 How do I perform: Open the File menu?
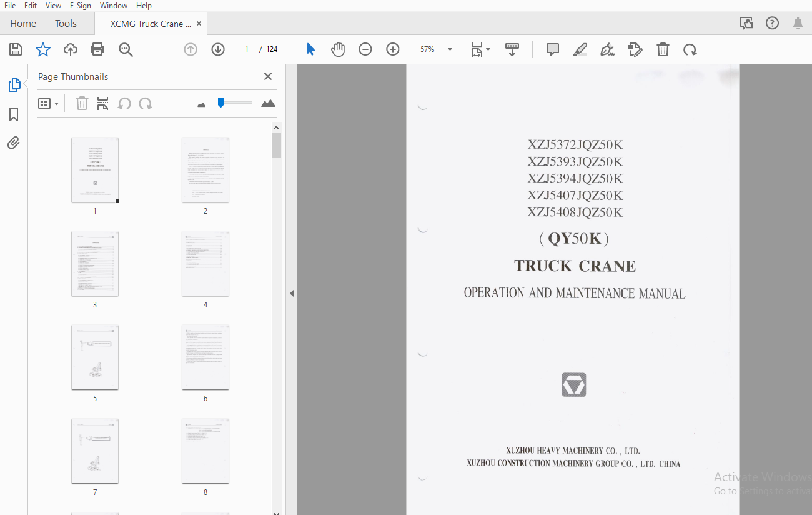point(10,6)
